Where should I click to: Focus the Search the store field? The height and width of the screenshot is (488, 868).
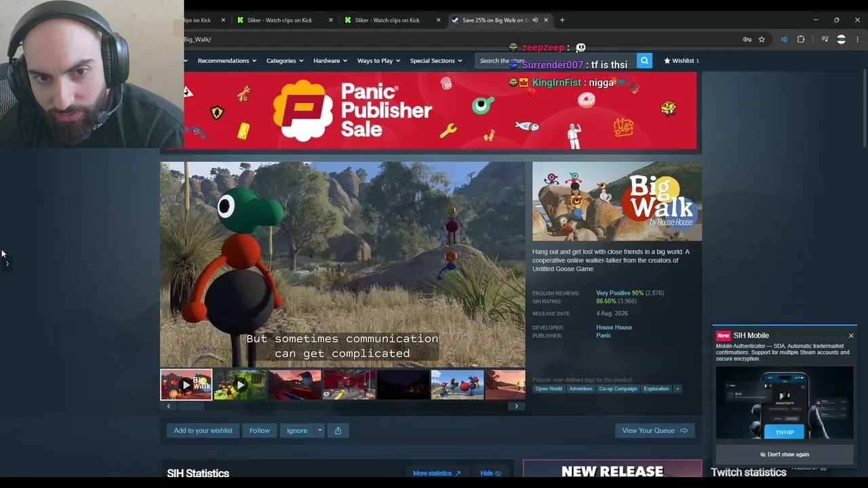tap(556, 61)
